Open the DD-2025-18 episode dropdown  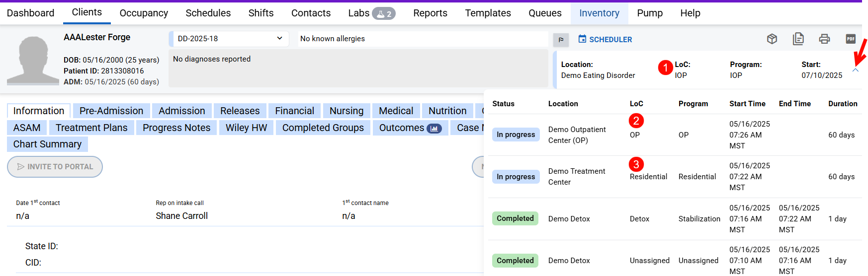(229, 39)
